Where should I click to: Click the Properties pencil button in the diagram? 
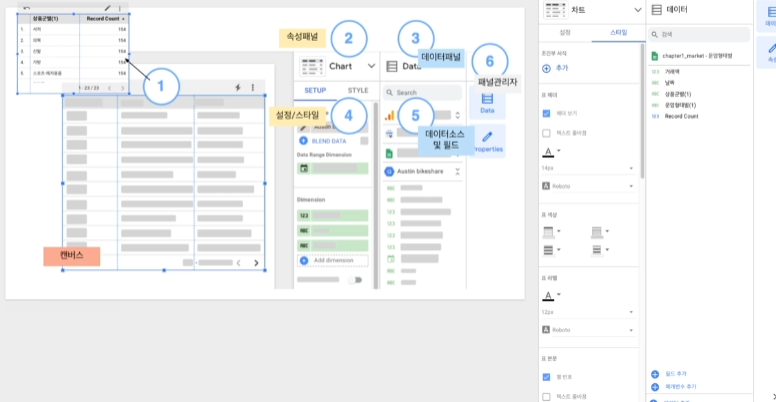(487, 141)
